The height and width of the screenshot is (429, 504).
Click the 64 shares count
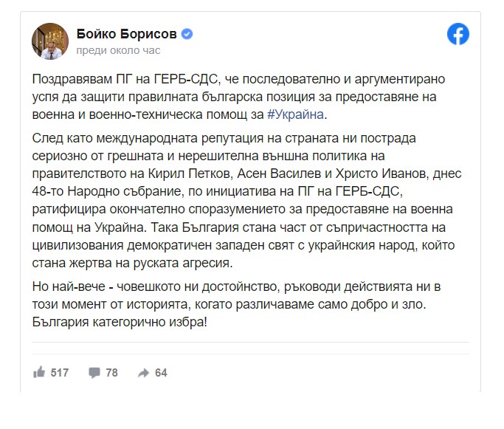[161, 373]
